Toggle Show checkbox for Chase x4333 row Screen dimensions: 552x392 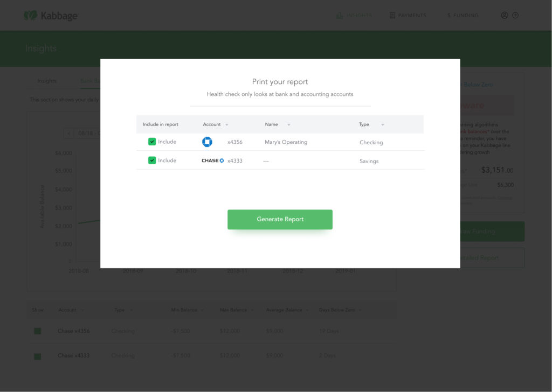pyautogui.click(x=38, y=356)
